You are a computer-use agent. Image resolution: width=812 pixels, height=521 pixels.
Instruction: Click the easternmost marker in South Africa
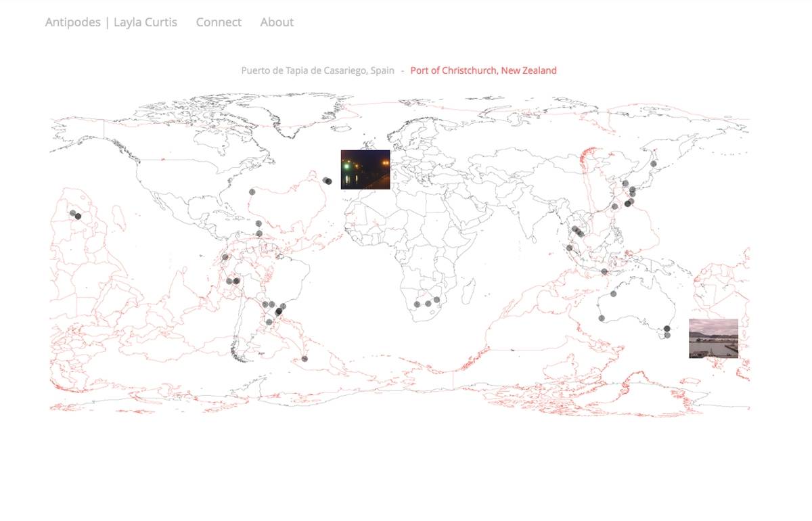[x=436, y=300]
